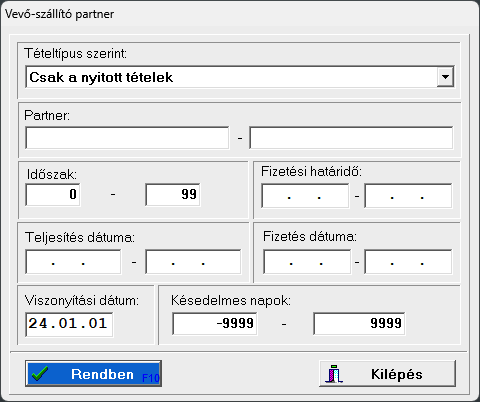Select the Fizetési határidő start date field

click(x=305, y=196)
